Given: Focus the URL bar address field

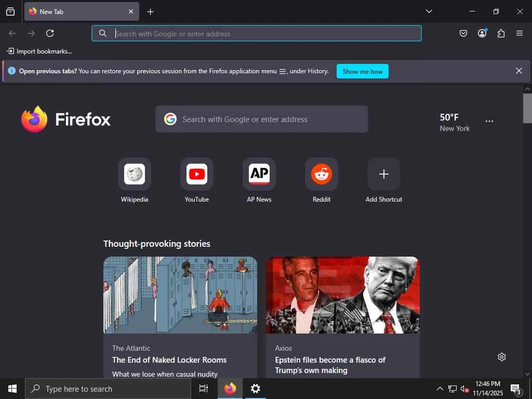Looking at the screenshot, I should [257, 33].
